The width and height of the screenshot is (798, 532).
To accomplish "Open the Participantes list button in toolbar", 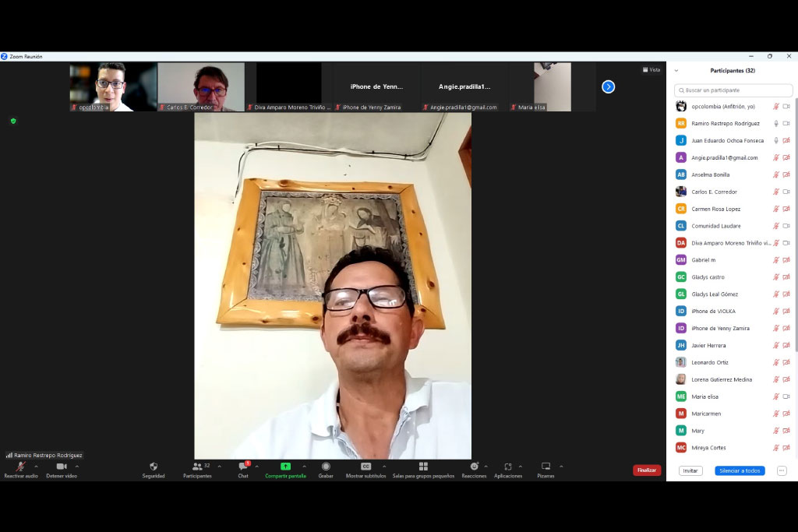I will click(197, 466).
